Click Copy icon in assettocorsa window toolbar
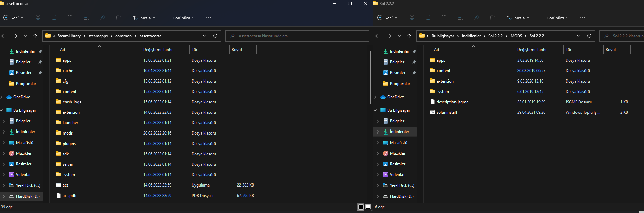644x213 pixels. click(x=54, y=18)
